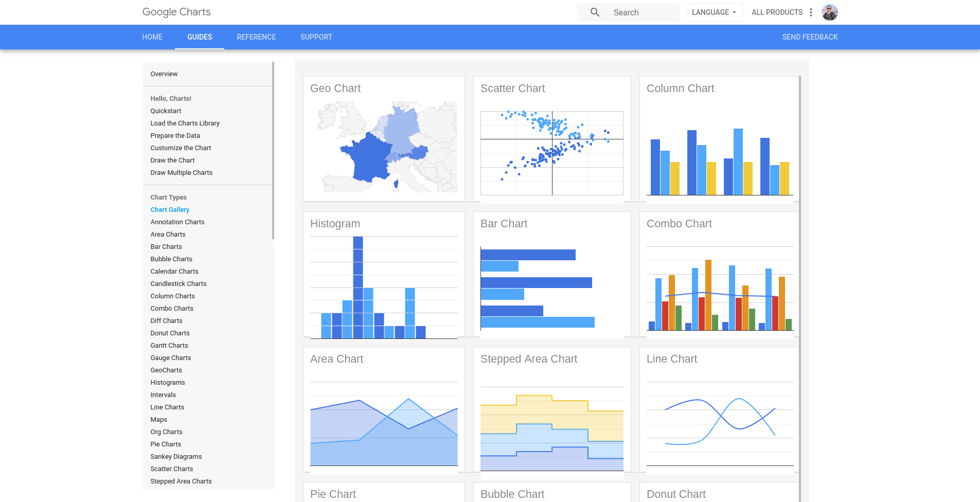This screenshot has width=980, height=502.
Task: Click the Google Charts logo
Action: (x=176, y=12)
